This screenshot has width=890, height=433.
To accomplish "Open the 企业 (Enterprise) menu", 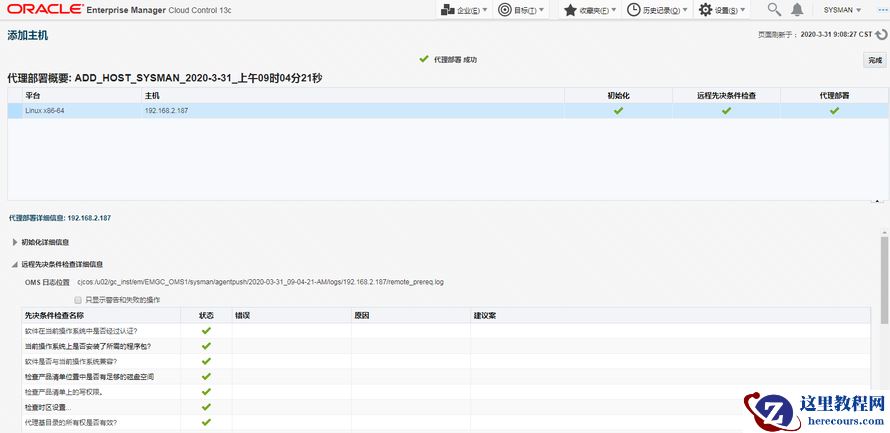I will point(464,10).
